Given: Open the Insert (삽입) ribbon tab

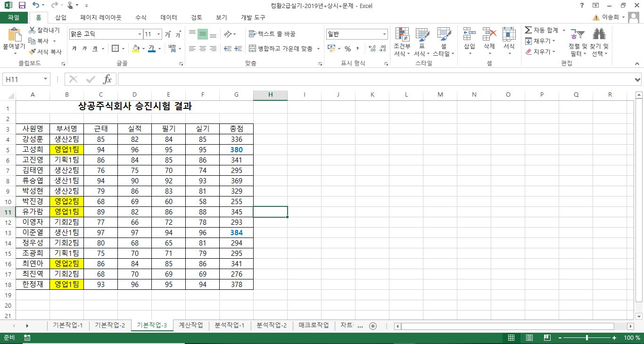Looking at the screenshot, I should pos(61,17).
